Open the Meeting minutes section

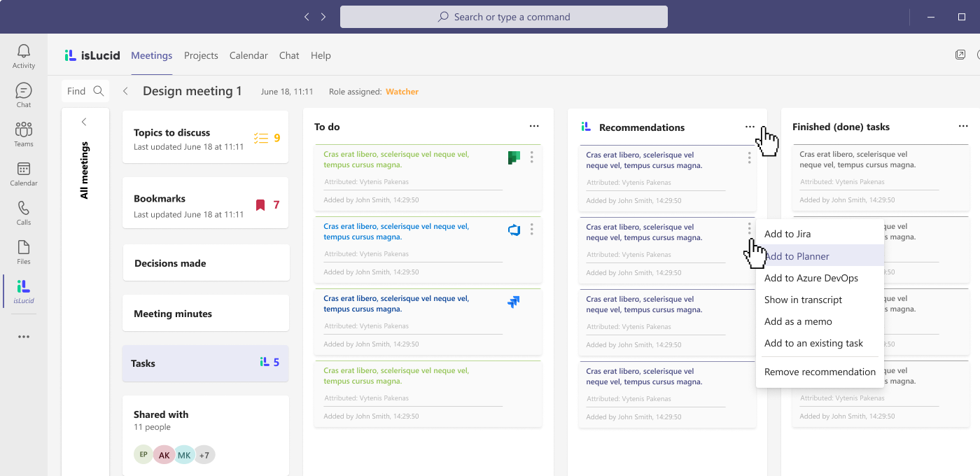pyautogui.click(x=206, y=313)
